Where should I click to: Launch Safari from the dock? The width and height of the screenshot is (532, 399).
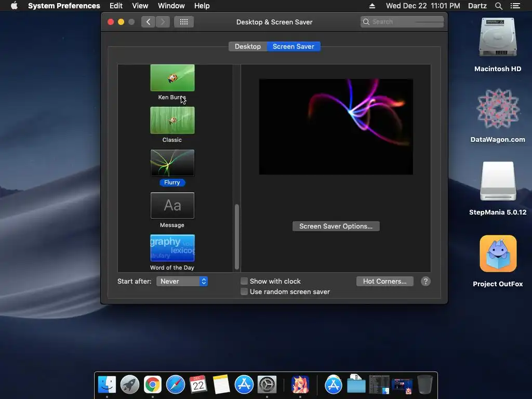176,385
